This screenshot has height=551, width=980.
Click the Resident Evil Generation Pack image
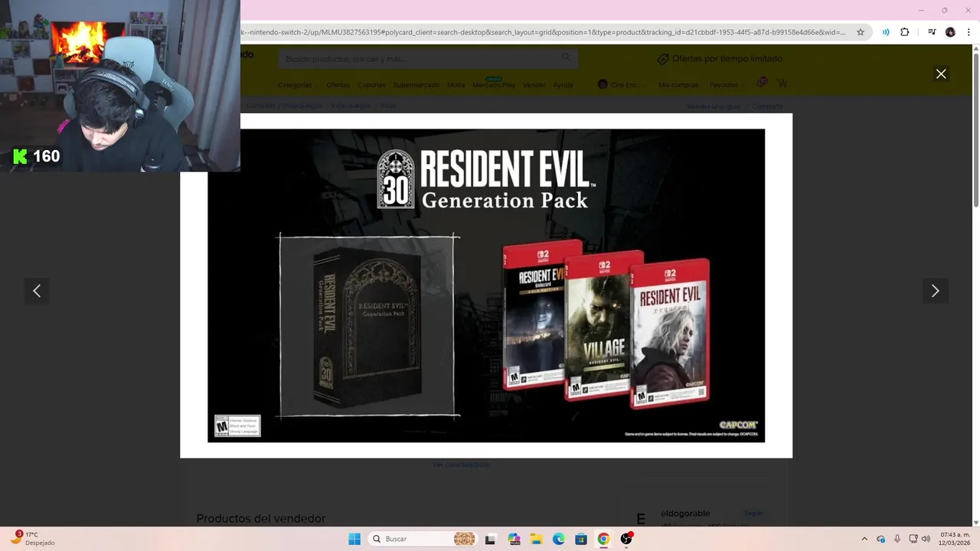point(486,285)
